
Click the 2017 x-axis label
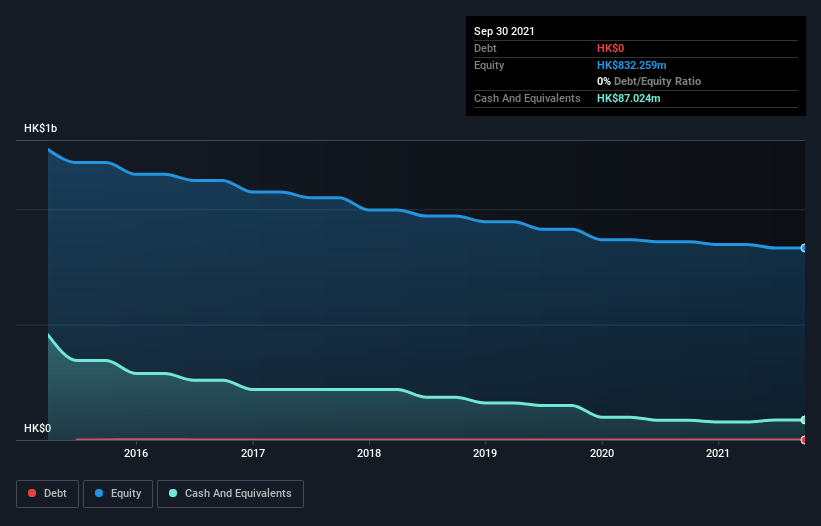(253, 453)
